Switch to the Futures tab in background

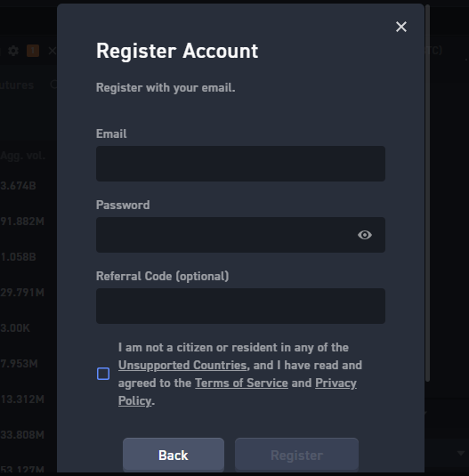17,85
